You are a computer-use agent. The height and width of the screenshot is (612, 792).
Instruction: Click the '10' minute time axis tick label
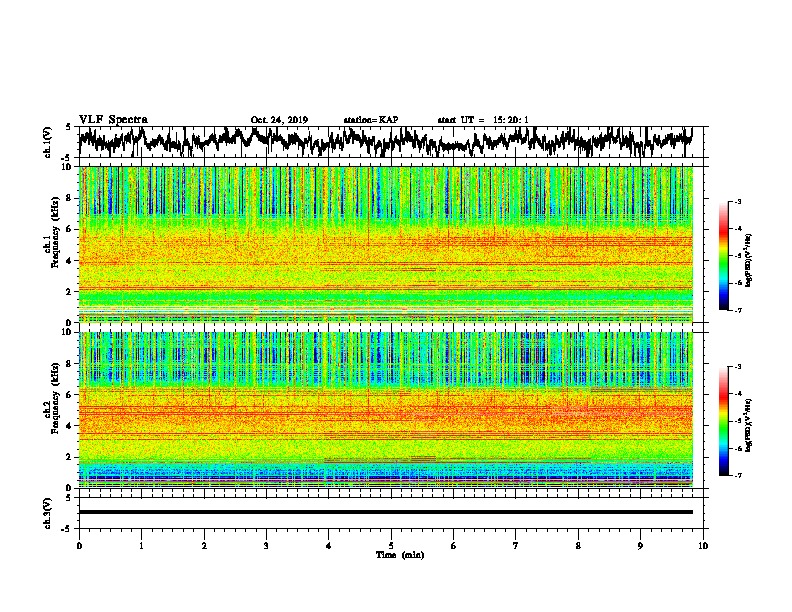tap(703, 546)
